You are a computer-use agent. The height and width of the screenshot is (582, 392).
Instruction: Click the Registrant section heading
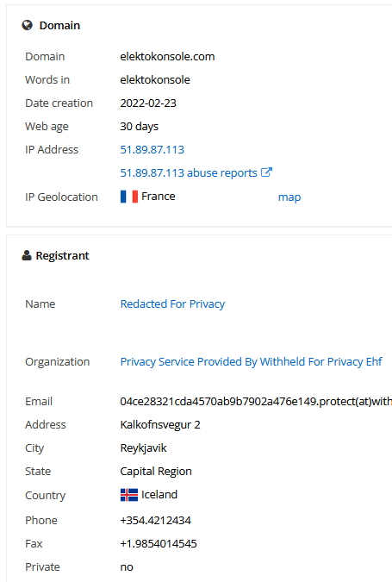tap(62, 256)
